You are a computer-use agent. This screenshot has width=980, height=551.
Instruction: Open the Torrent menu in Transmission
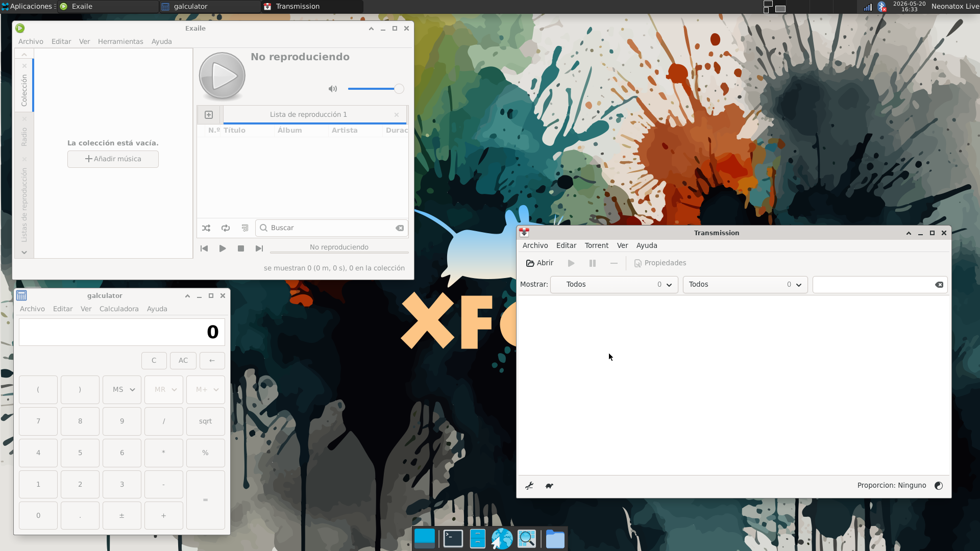(596, 245)
